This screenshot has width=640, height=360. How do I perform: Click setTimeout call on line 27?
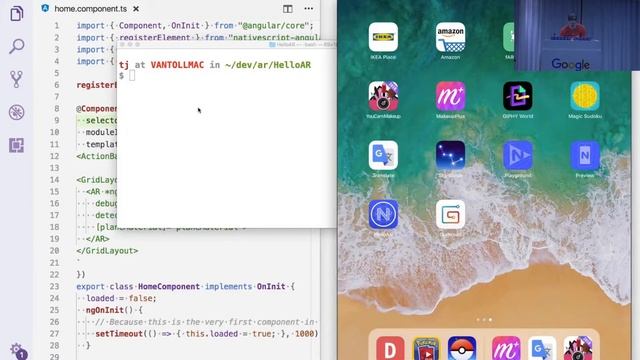(x=119, y=334)
